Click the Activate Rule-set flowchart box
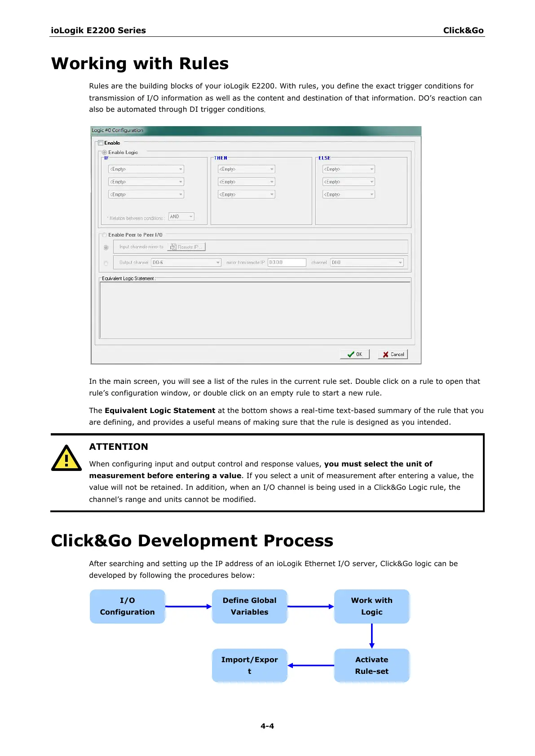This screenshot has width=535, height=756. [372, 666]
